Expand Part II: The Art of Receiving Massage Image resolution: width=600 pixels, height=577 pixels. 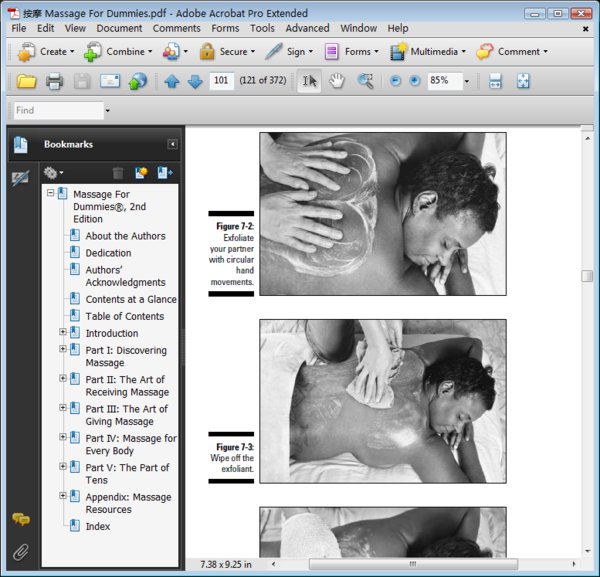(63, 378)
